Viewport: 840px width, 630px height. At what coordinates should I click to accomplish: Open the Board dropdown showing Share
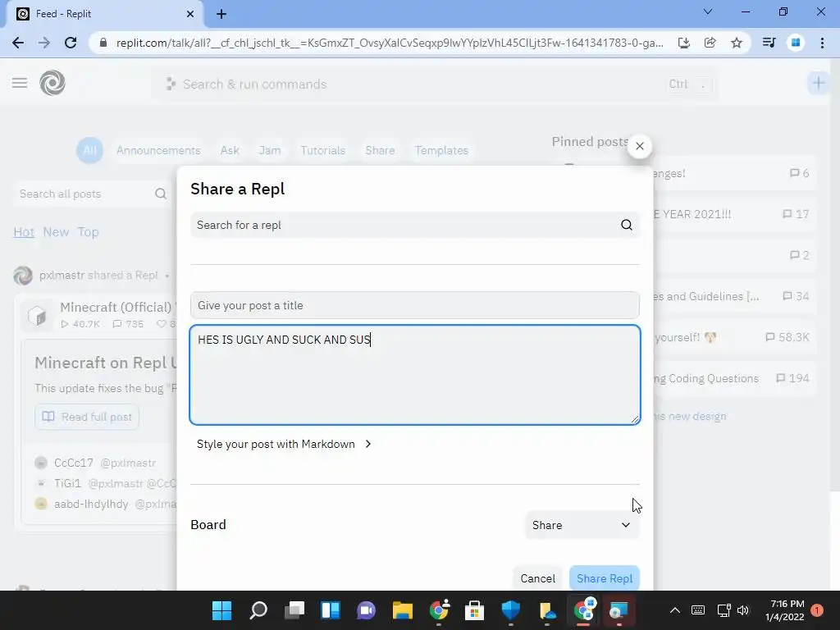pos(582,525)
